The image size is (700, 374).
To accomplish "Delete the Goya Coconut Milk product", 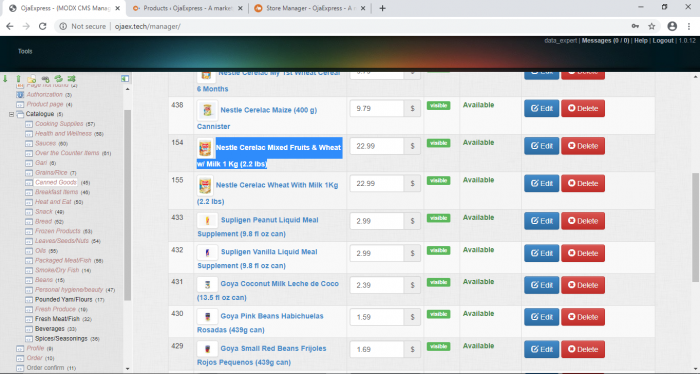I will [583, 285].
